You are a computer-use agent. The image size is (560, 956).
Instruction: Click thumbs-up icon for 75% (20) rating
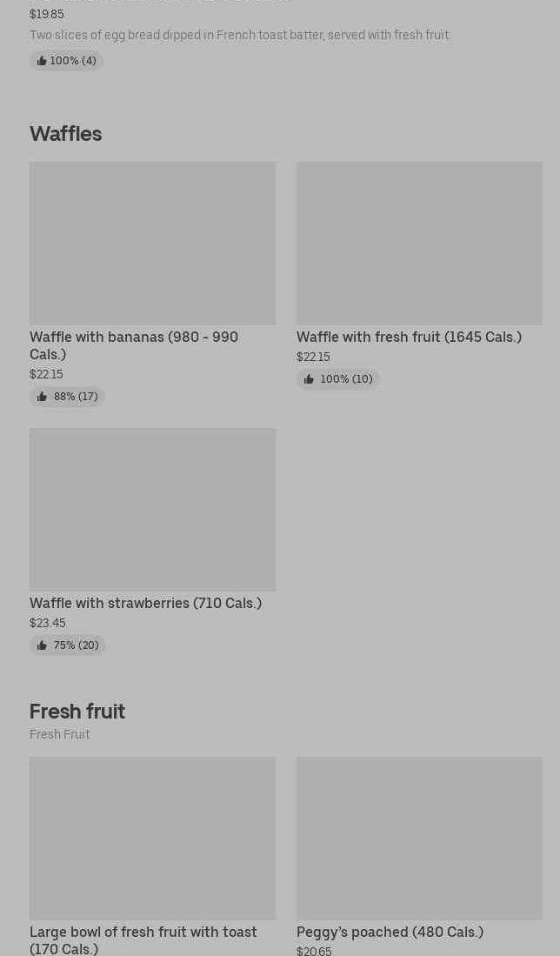pyautogui.click(x=42, y=645)
